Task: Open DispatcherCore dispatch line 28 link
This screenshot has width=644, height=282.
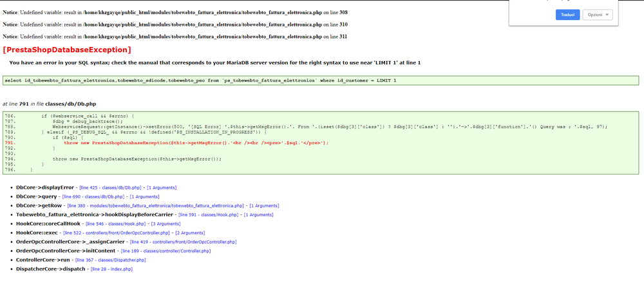Action: (x=111, y=269)
